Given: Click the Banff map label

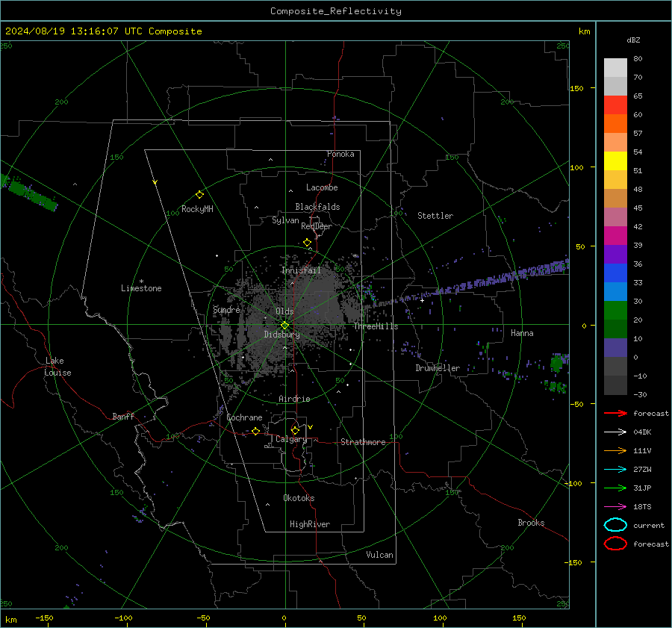Looking at the screenshot, I should (123, 417).
